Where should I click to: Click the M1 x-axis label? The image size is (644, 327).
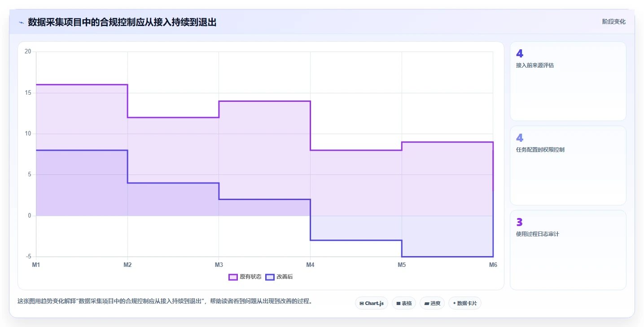[x=36, y=265]
